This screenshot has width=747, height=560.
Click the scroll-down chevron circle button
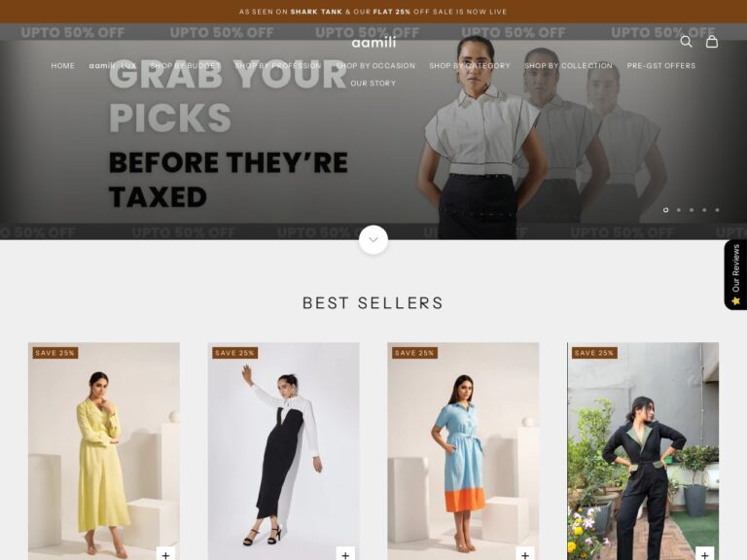373,239
